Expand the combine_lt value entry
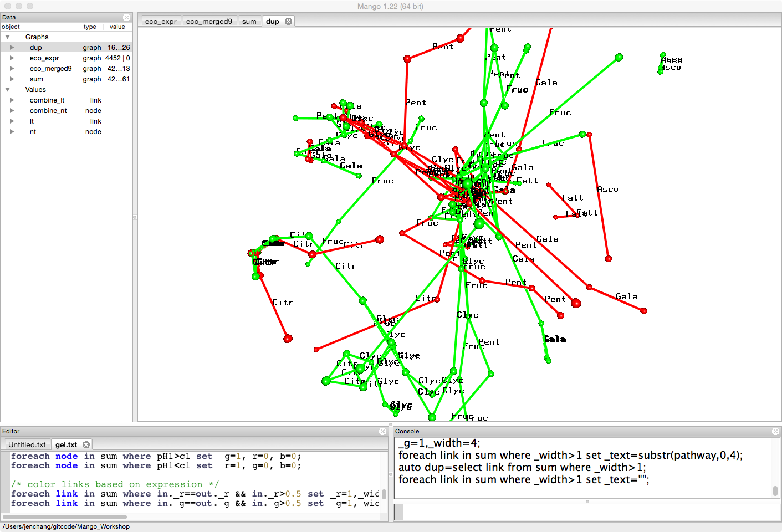782x532 pixels. (x=12, y=100)
